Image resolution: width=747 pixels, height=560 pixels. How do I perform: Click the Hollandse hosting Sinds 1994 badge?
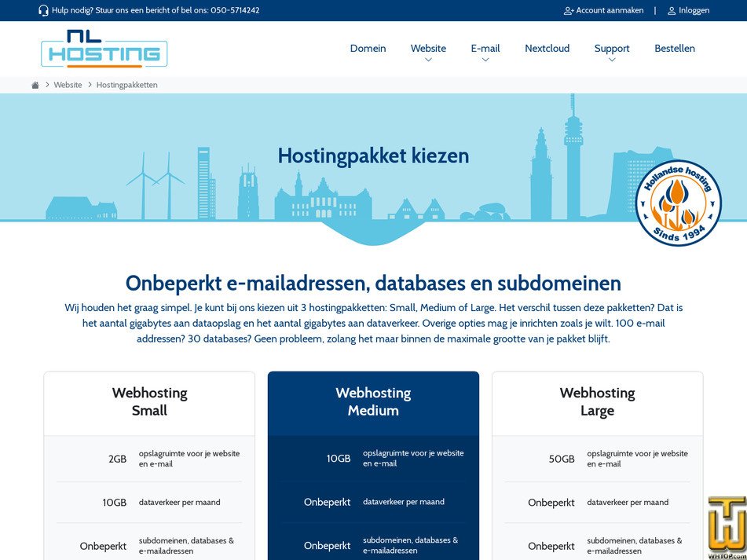[679, 203]
